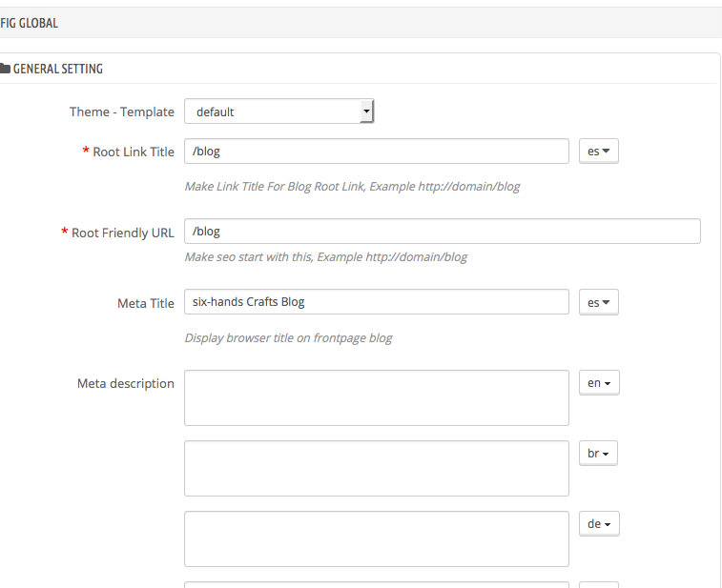Open the en language dropdown
722x588 pixels.
pyautogui.click(x=599, y=383)
